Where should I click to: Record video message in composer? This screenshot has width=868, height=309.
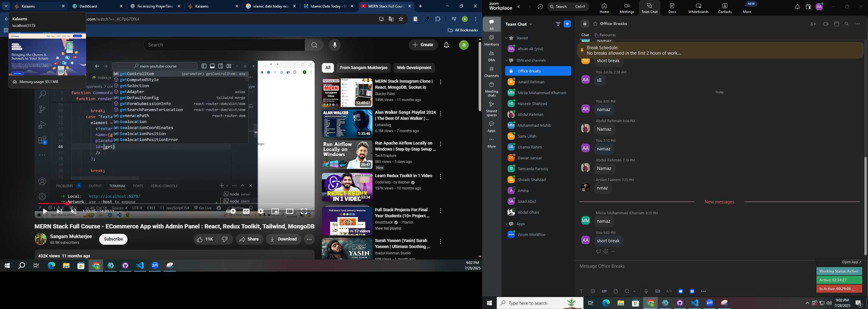pyautogui.click(x=657, y=291)
